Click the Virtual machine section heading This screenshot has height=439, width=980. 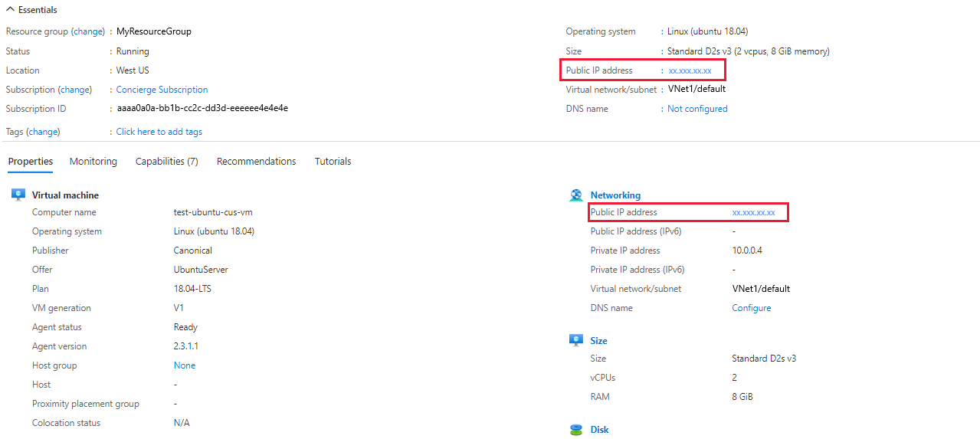click(x=65, y=195)
